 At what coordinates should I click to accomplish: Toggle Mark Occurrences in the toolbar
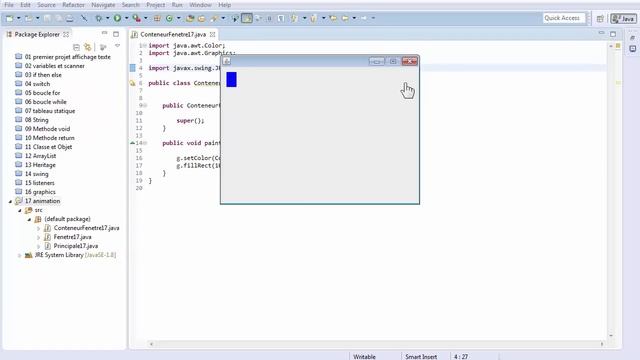247,18
